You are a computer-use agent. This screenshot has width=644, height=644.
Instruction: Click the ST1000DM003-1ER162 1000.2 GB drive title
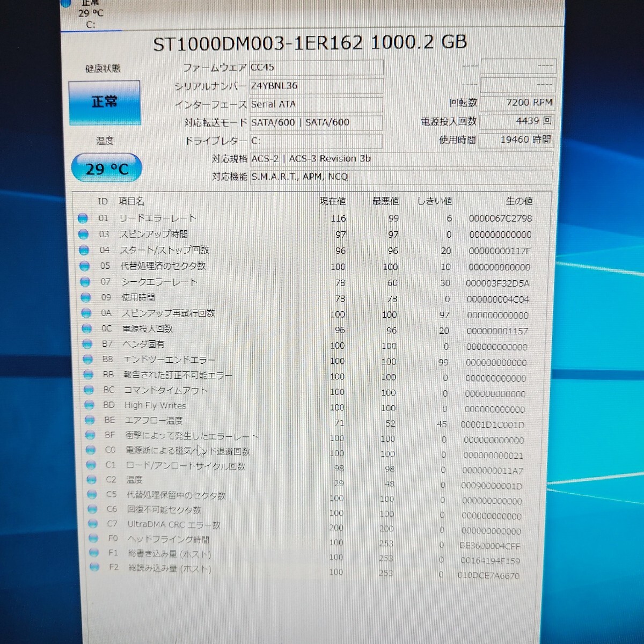(x=310, y=43)
